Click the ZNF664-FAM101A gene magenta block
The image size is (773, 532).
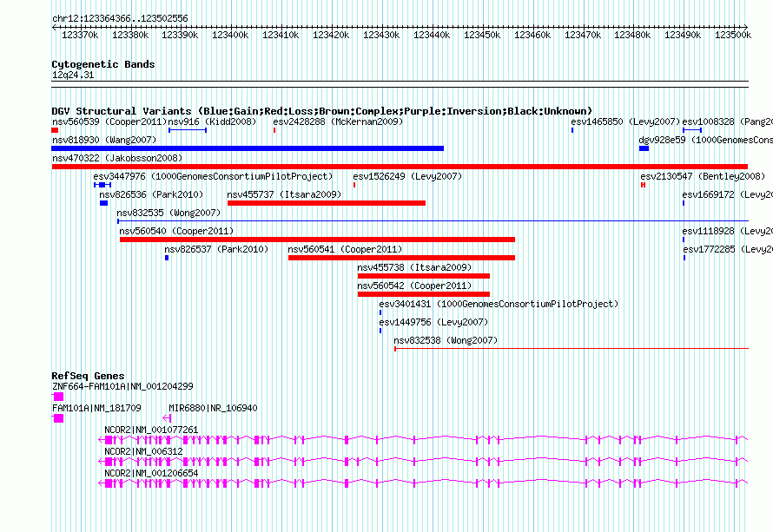point(57,397)
